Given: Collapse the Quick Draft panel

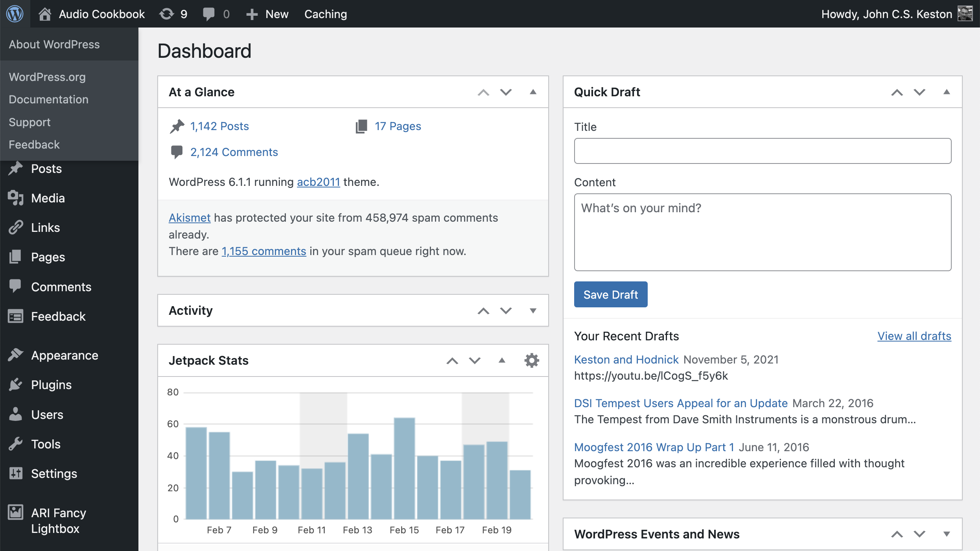Looking at the screenshot, I should click(947, 92).
